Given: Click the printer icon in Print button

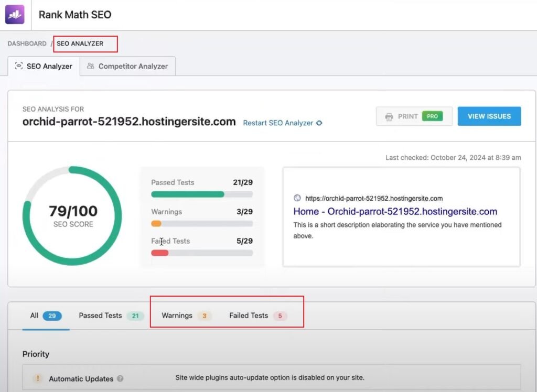Looking at the screenshot, I should (x=389, y=117).
